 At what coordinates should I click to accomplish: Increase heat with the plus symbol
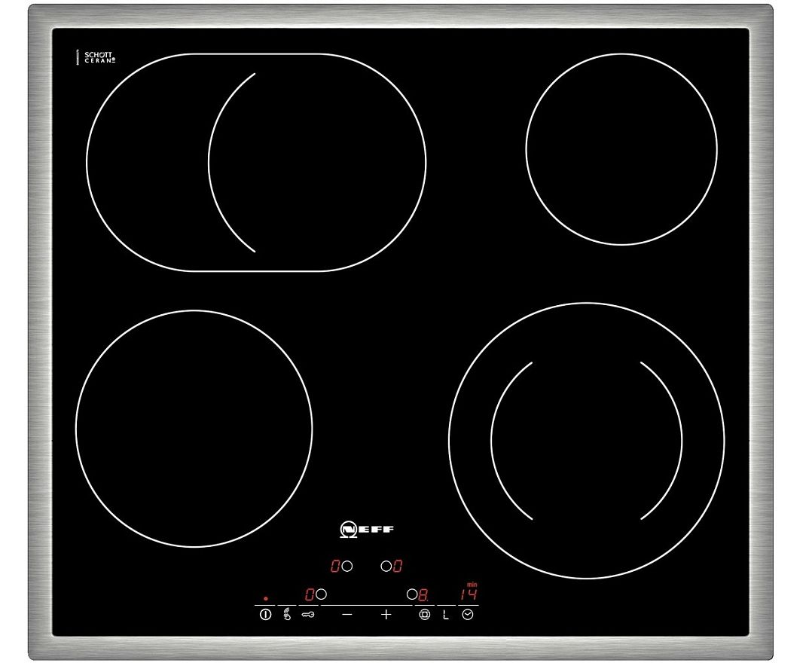(386, 615)
